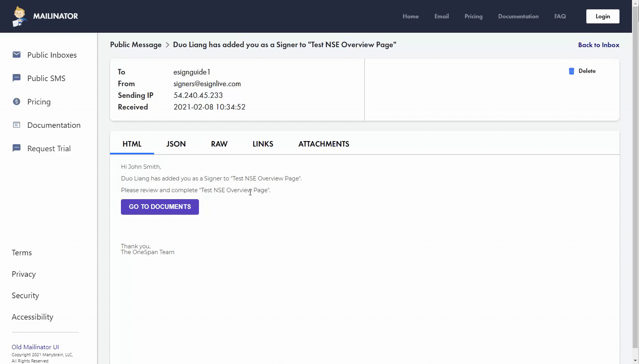This screenshot has width=639, height=364.
Task: Click the MAILINATOR brand text
Action: [55, 16]
